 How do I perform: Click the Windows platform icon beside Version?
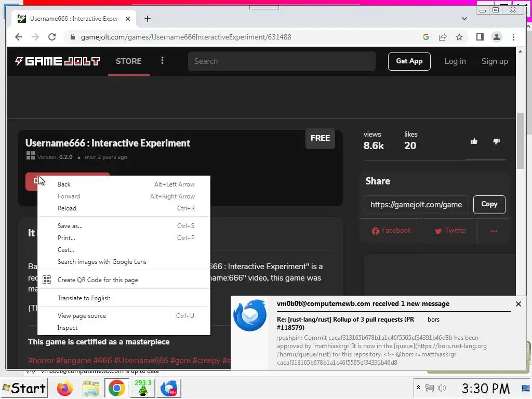point(31,156)
